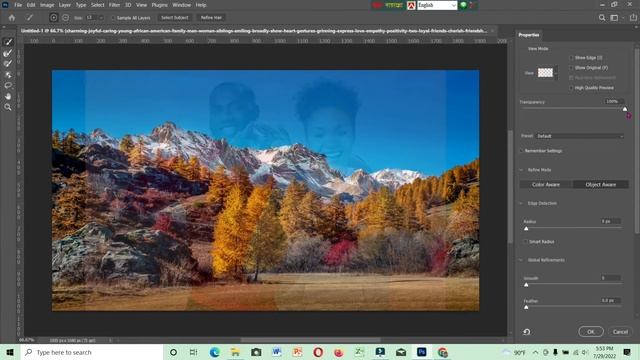
Task: Click OK to confirm the mask
Action: coord(591,332)
